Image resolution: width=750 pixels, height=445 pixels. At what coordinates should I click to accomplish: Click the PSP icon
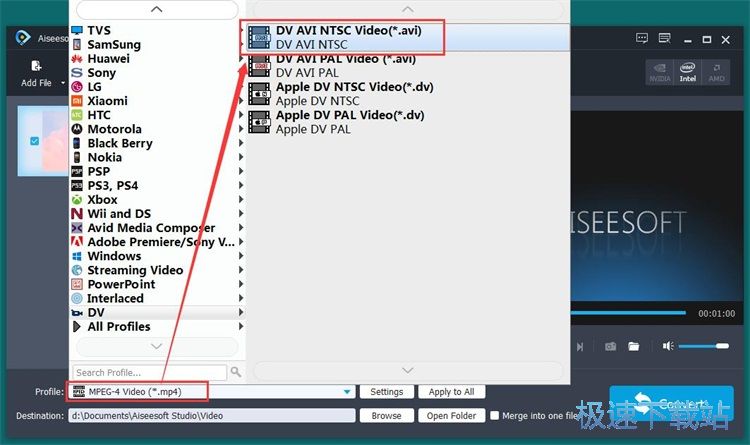[77, 171]
